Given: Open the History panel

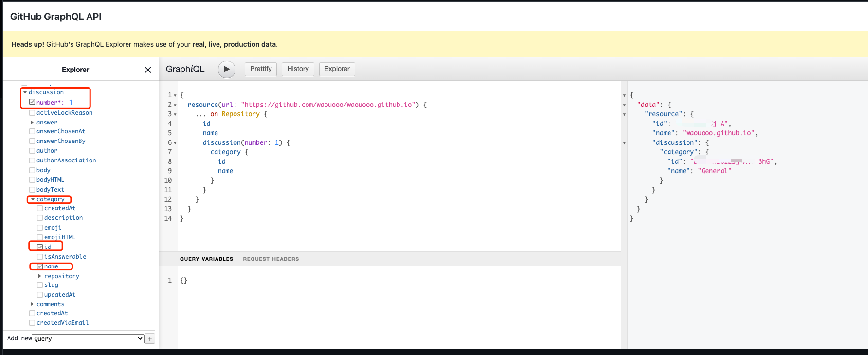Looking at the screenshot, I should pyautogui.click(x=298, y=69).
